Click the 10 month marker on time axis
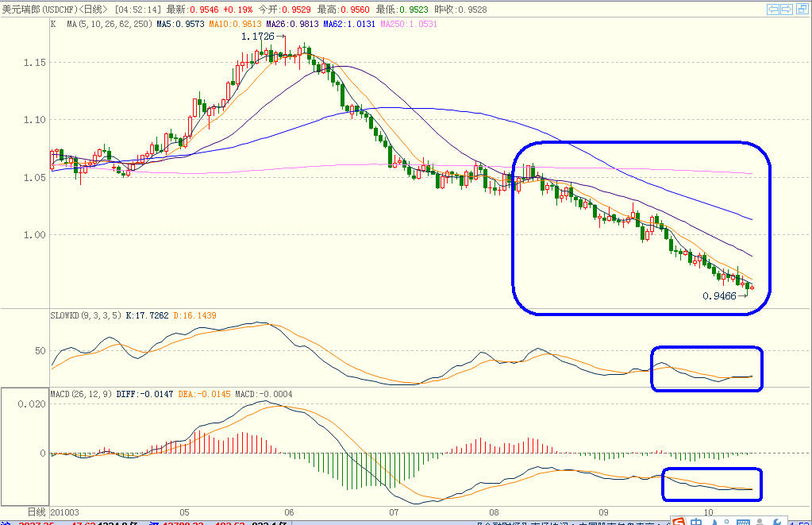Screen dimensions: 812x525 [x=709, y=512]
